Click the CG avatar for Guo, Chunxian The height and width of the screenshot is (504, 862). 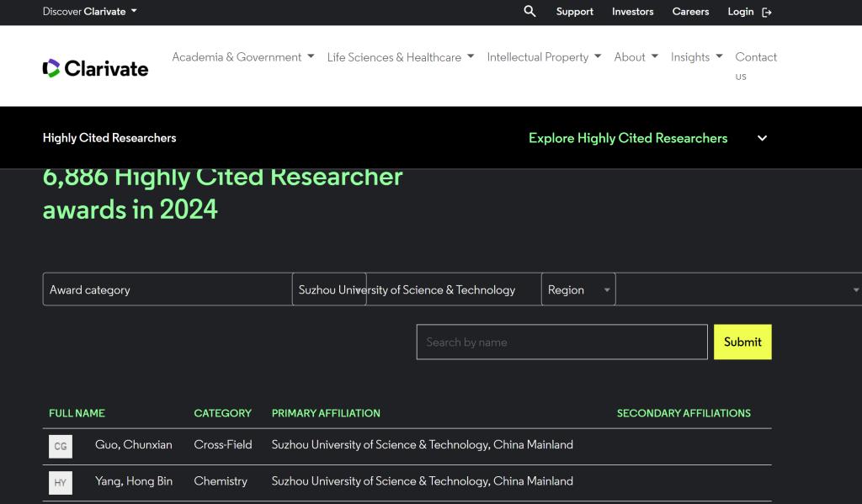tap(61, 446)
